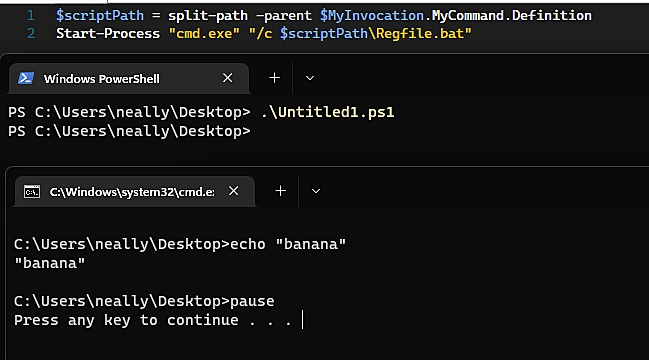Expand the PowerShell window's profile dropdown chevron
The image size is (649, 360).
pos(310,78)
